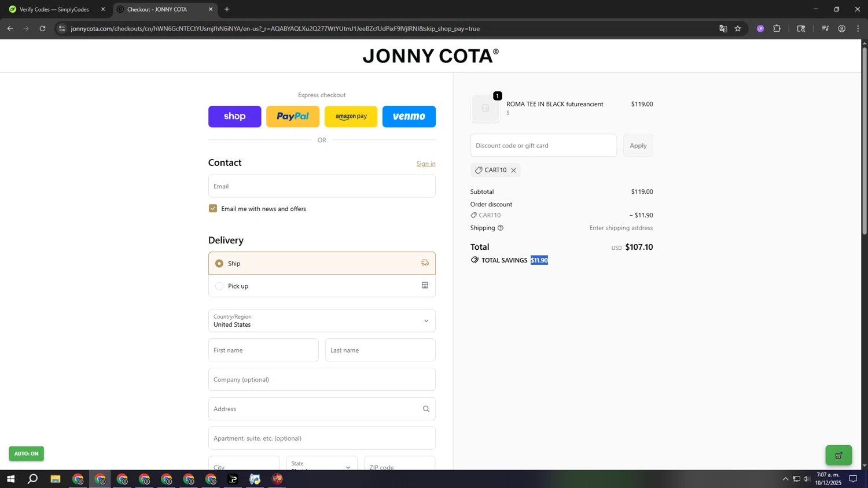Click the Last name field
Image resolution: width=868 pixels, height=488 pixels.
pyautogui.click(x=380, y=350)
